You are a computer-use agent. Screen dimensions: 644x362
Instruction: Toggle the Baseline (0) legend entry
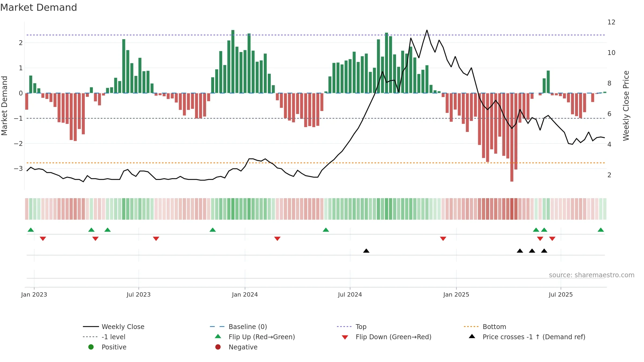click(238, 327)
